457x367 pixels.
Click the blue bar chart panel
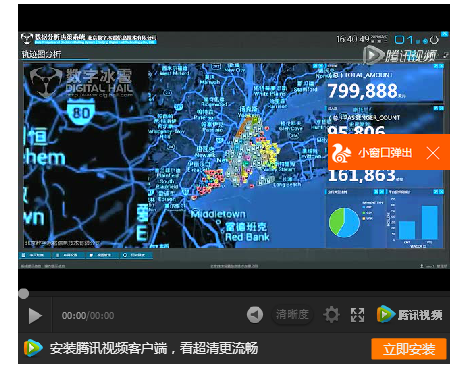[x=416, y=219]
